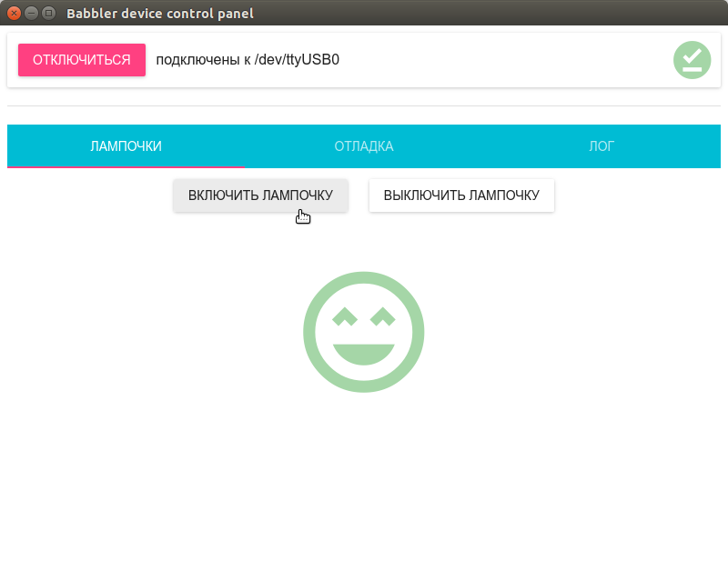Click the green connection status checkmark icon
The image size is (728, 571).
click(x=693, y=60)
